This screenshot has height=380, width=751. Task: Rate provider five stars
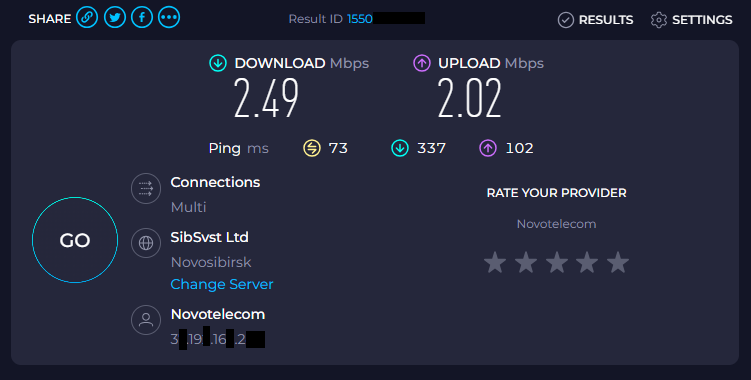pyautogui.click(x=618, y=262)
